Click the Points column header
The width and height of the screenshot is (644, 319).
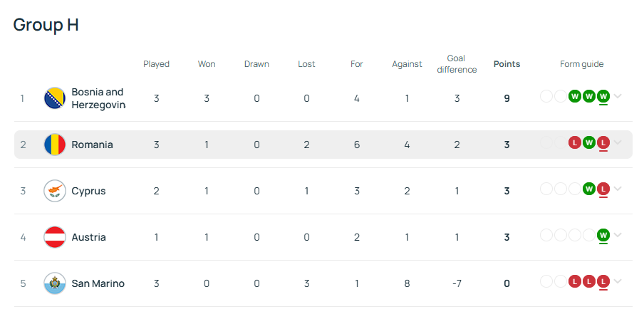pos(507,64)
